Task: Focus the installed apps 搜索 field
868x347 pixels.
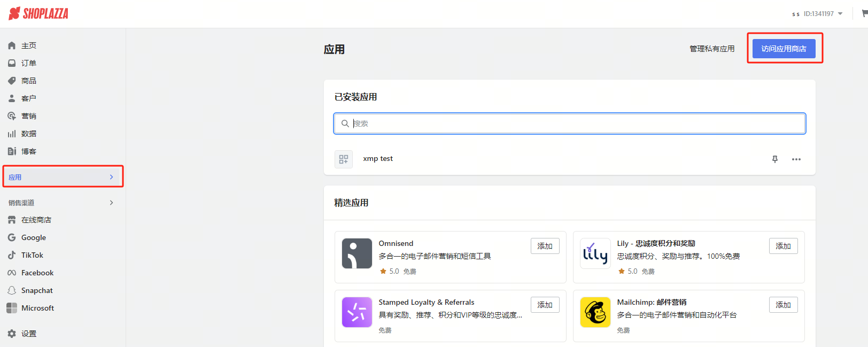Action: (x=570, y=124)
